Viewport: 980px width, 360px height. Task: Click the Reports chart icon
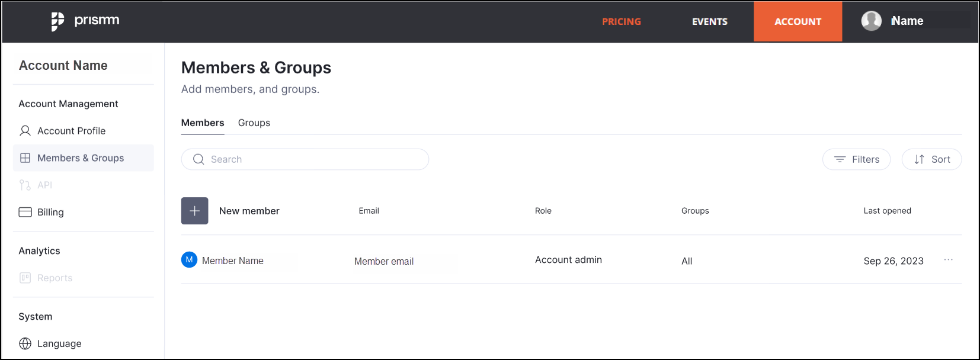[25, 278]
